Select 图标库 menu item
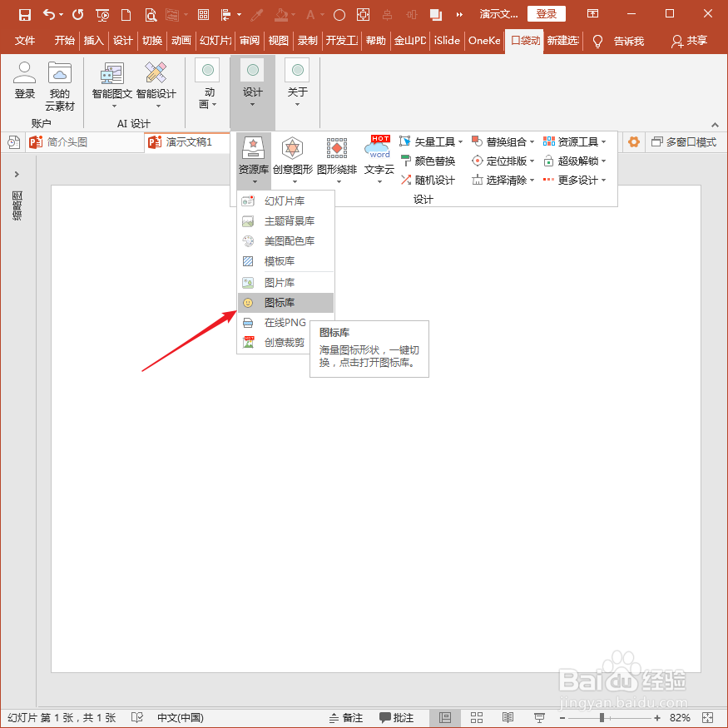 tap(285, 303)
